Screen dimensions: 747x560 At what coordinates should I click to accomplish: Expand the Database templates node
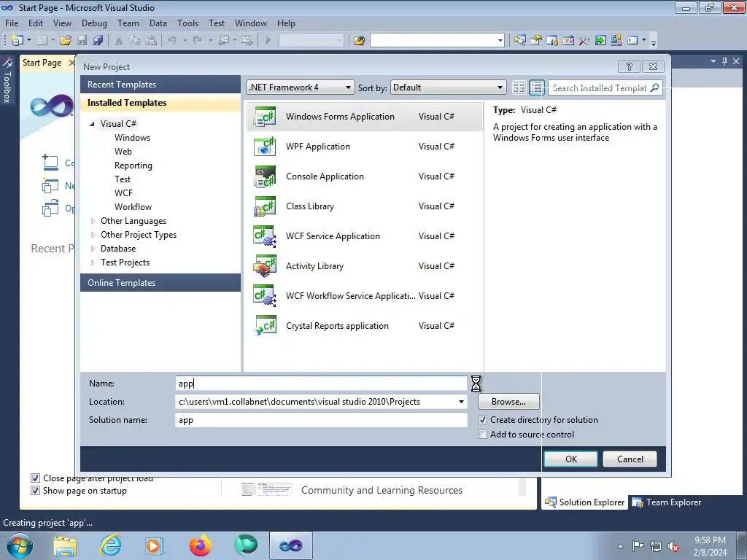pos(93,249)
